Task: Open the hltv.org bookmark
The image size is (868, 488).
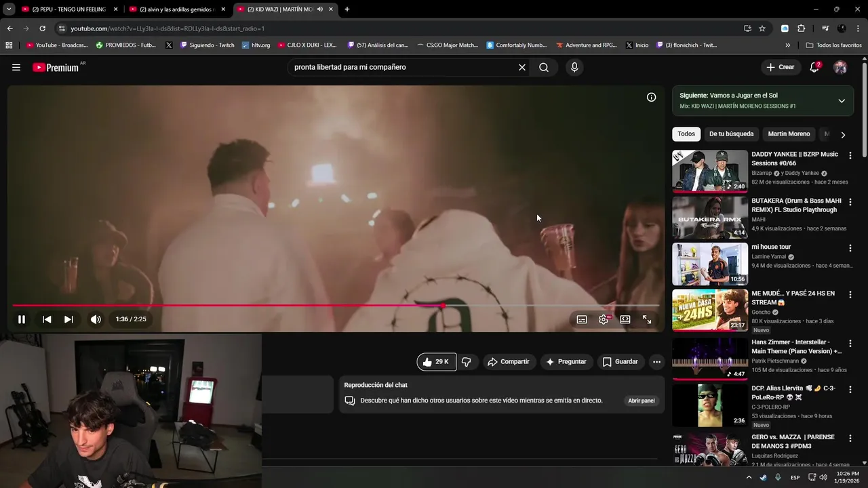Action: click(x=256, y=45)
